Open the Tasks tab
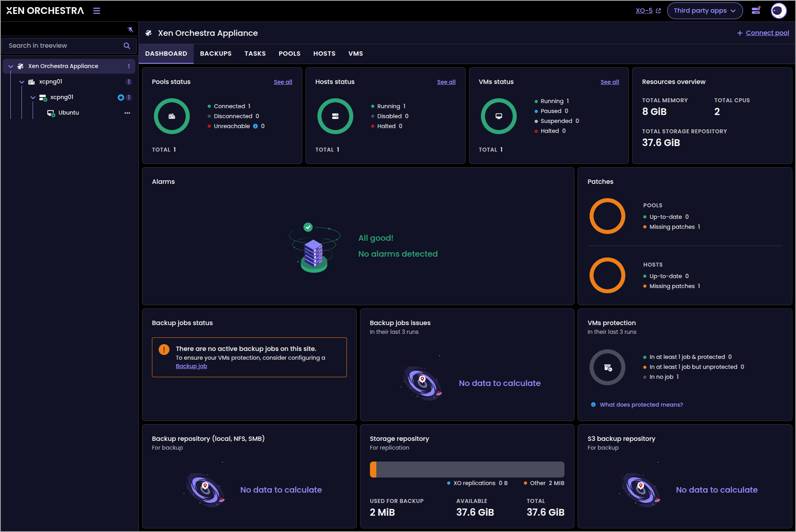This screenshot has width=796, height=532. pos(255,54)
